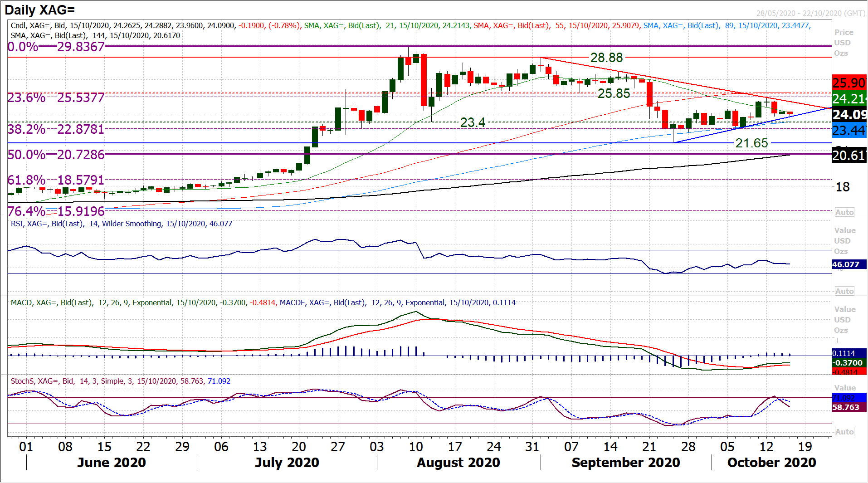Click the blue 23.44 SMA price tag
The width and height of the screenshot is (868, 483).
[x=849, y=131]
